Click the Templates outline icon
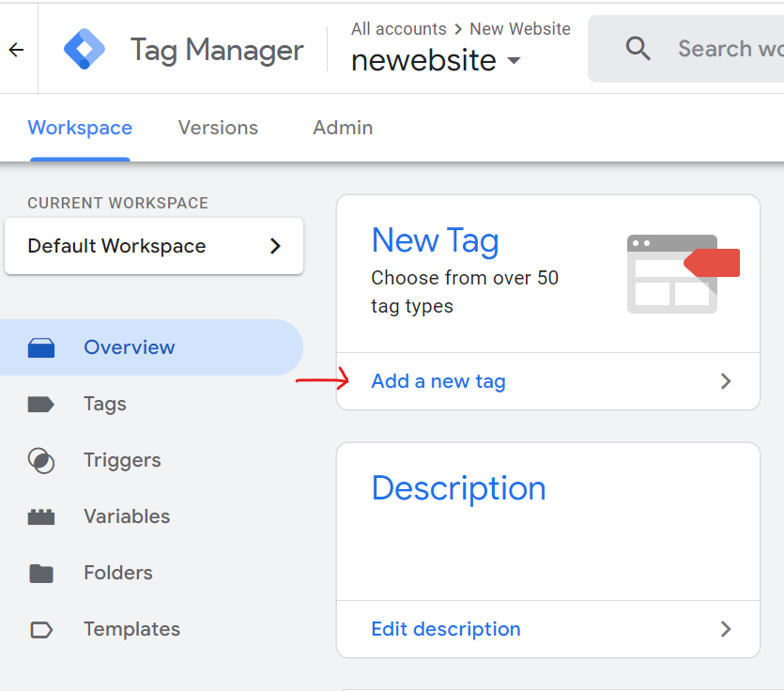 (41, 630)
